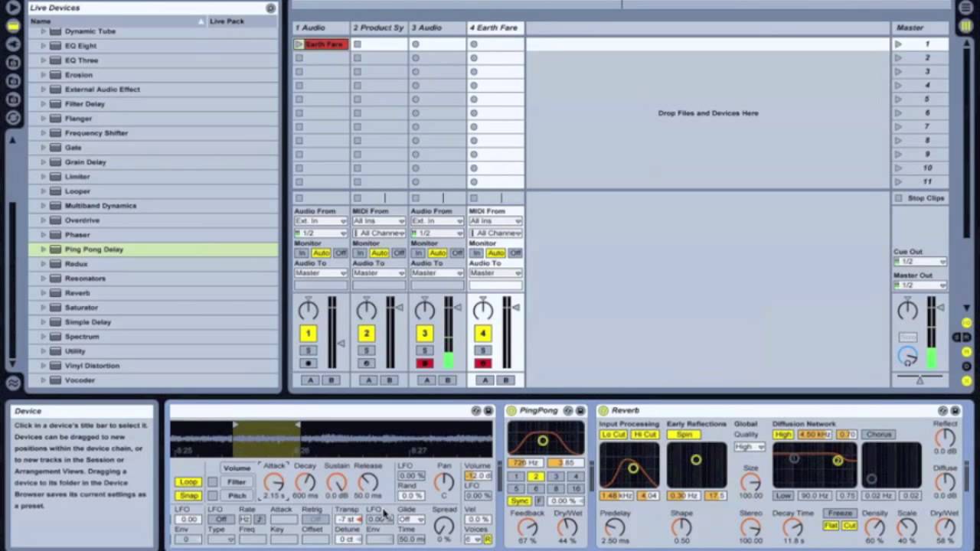Toggle the Loop button in Simpler
The width and height of the screenshot is (980, 551).
188,482
